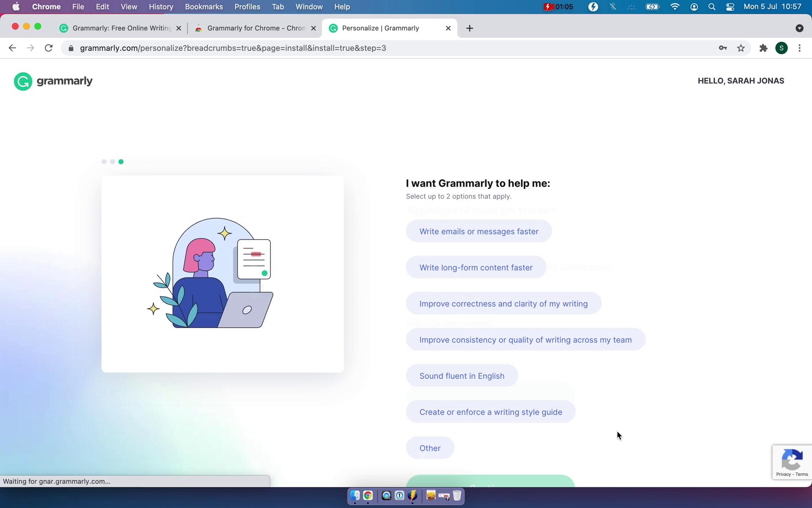Select Write long-form content faster

point(476,268)
